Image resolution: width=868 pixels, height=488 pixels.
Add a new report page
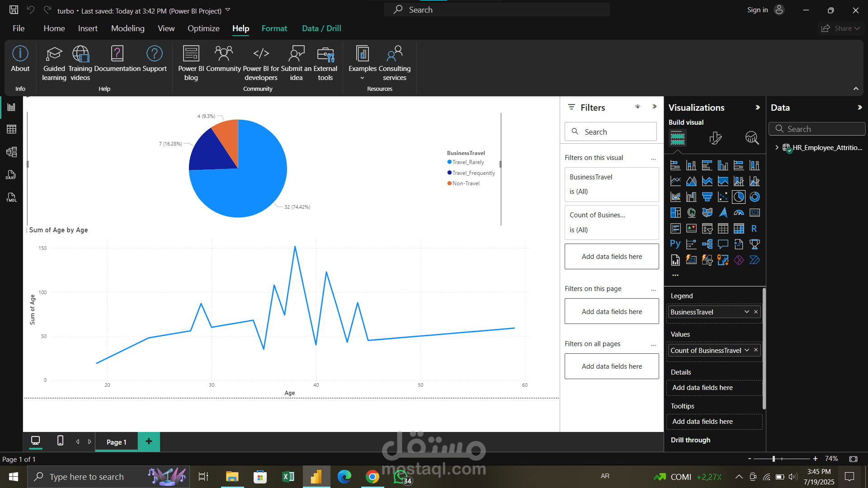tap(149, 441)
